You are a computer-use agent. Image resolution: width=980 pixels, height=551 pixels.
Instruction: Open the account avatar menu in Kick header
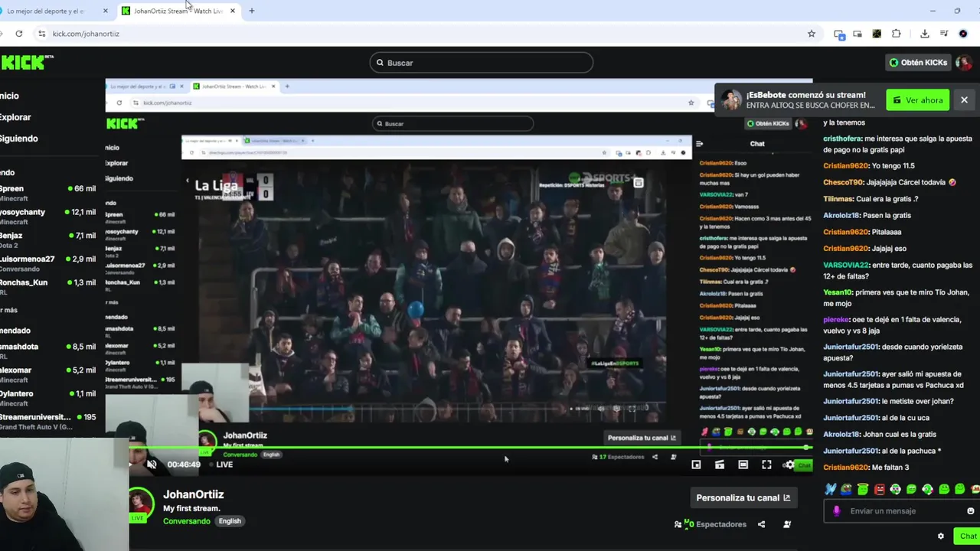(x=964, y=63)
